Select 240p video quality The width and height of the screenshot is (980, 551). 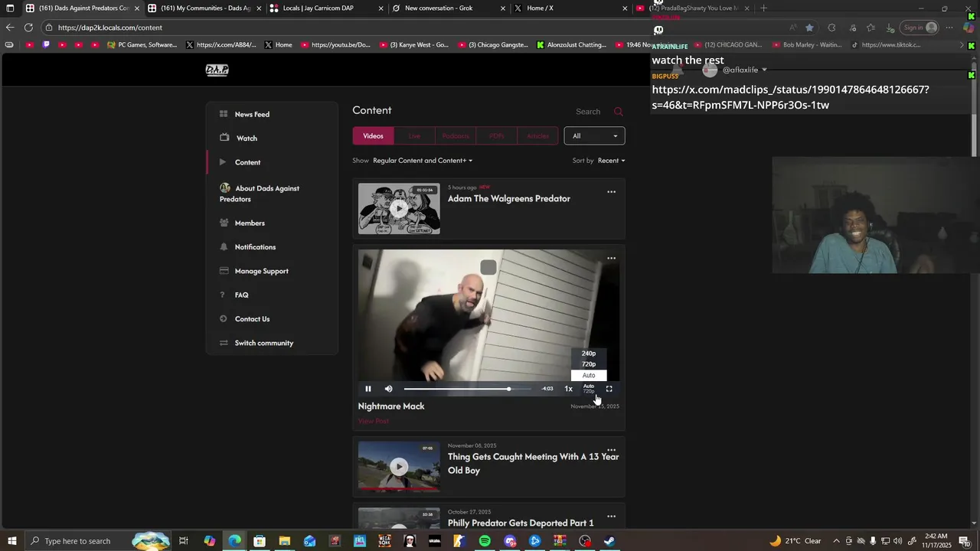pos(589,354)
